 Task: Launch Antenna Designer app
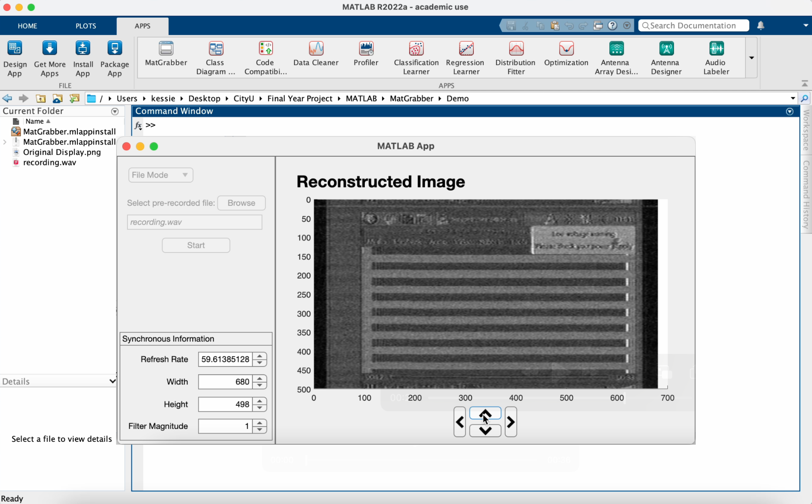pos(666,58)
